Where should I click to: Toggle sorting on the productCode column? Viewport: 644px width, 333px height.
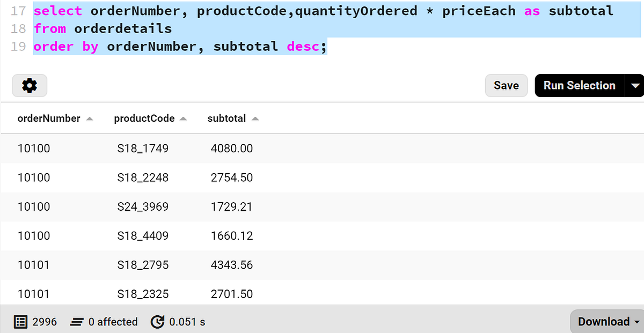pos(143,118)
